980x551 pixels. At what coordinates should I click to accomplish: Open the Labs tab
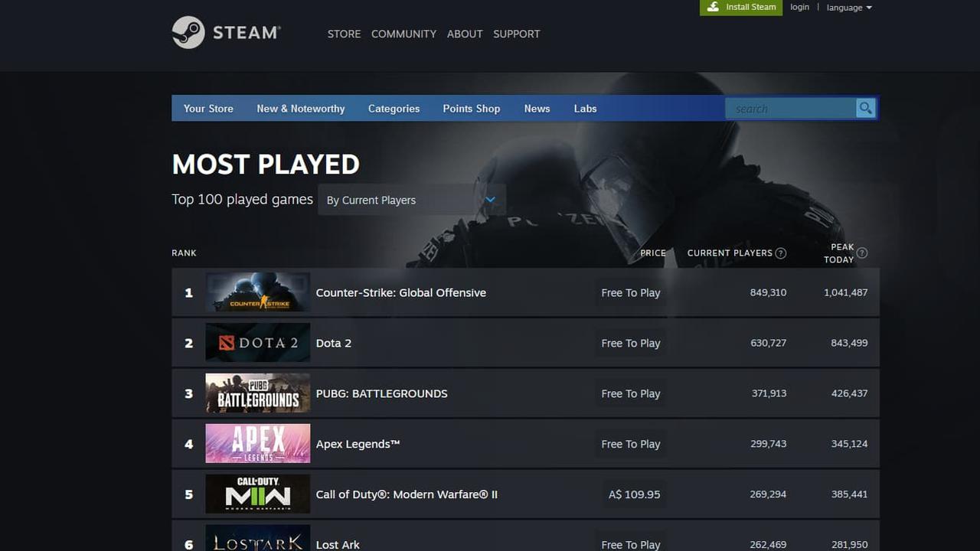(x=585, y=109)
